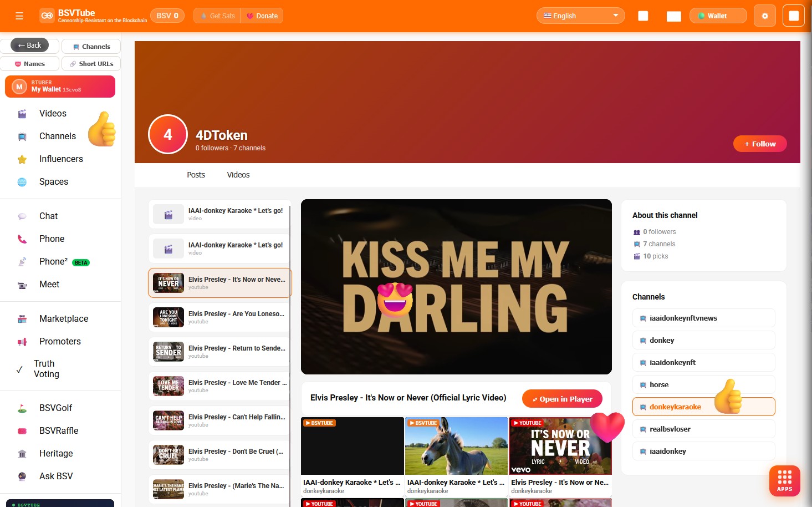
Task: Click the Channels button next to Back
Action: (91, 47)
